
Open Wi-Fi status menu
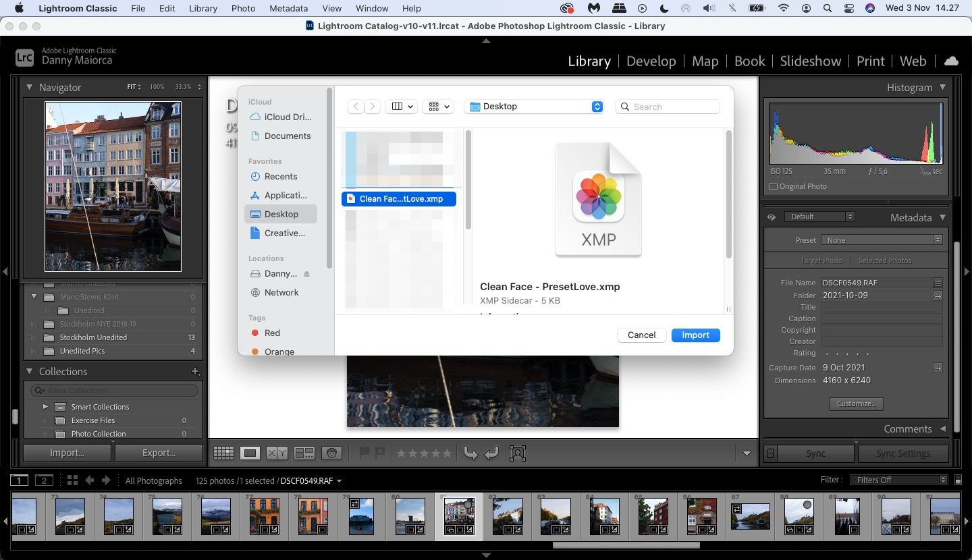(784, 8)
